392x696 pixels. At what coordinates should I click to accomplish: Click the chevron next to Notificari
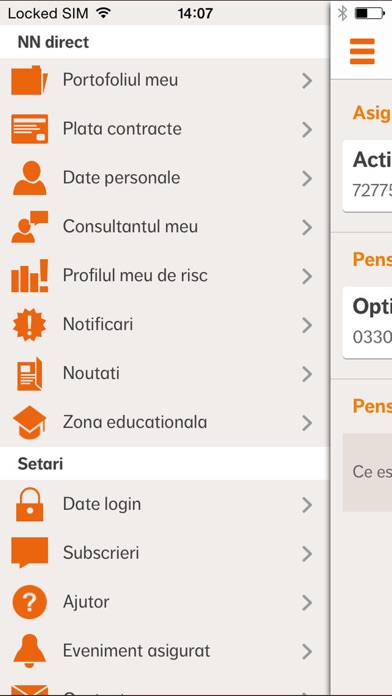tap(307, 325)
